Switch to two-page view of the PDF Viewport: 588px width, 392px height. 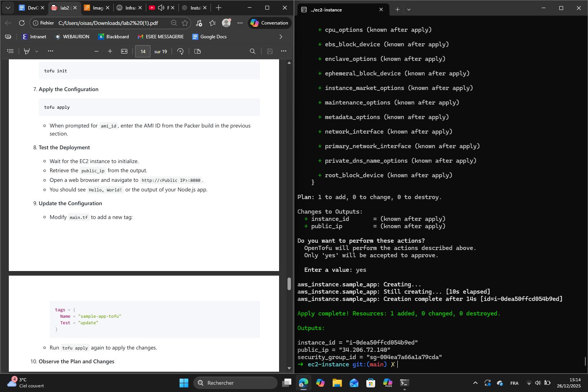point(197,51)
